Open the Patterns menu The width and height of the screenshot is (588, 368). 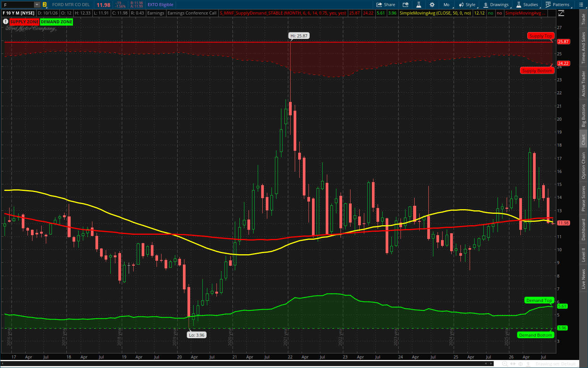pos(557,5)
